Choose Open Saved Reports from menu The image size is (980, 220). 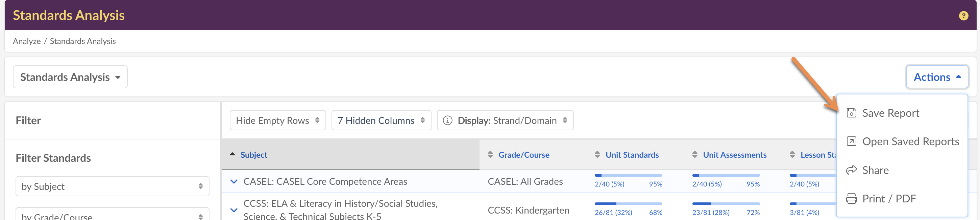910,141
